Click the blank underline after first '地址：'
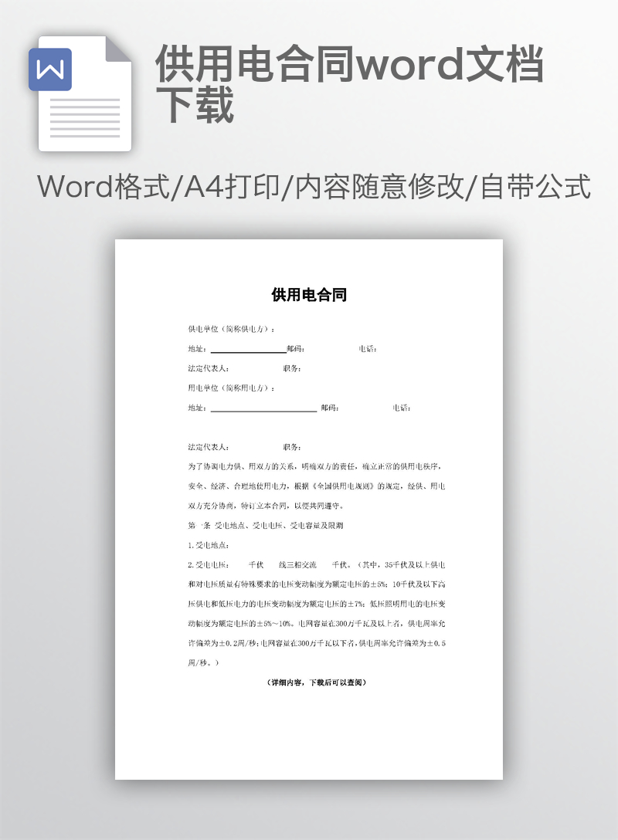The image size is (618, 840). pos(248,352)
